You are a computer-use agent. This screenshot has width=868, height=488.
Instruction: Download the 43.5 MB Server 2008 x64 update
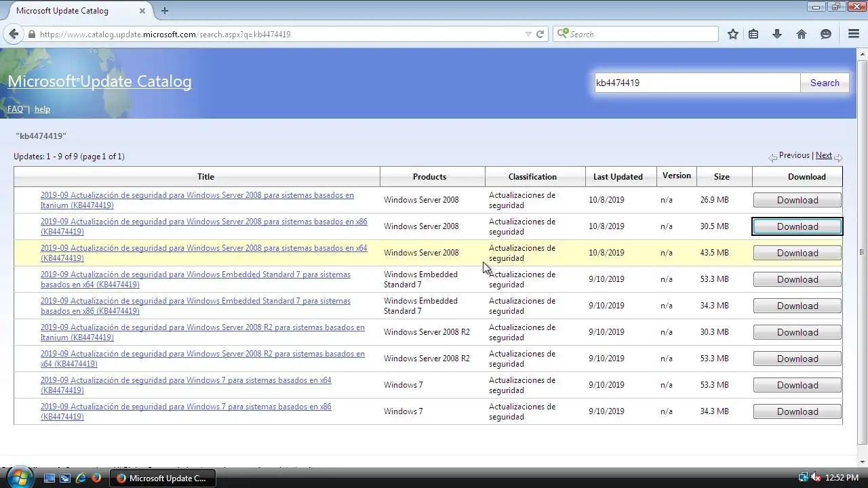tap(797, 253)
